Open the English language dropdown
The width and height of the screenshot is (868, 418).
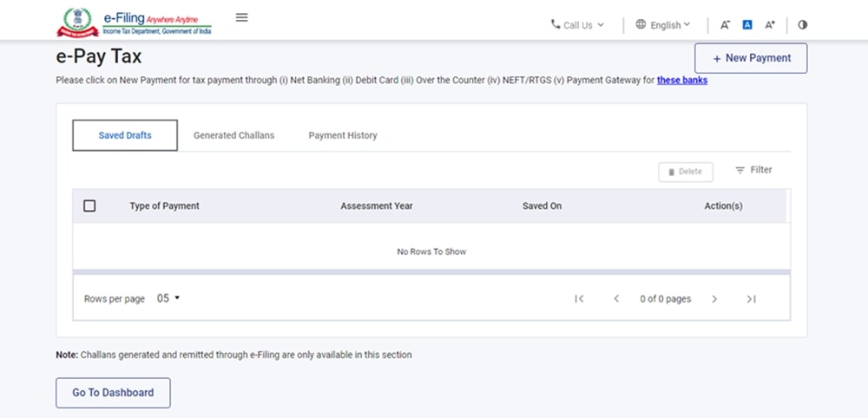(x=663, y=25)
